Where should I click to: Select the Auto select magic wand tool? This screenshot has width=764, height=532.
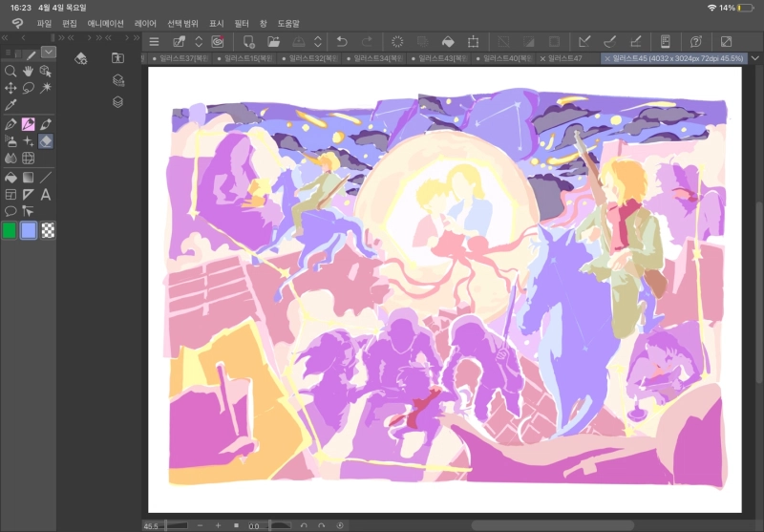pos(45,88)
